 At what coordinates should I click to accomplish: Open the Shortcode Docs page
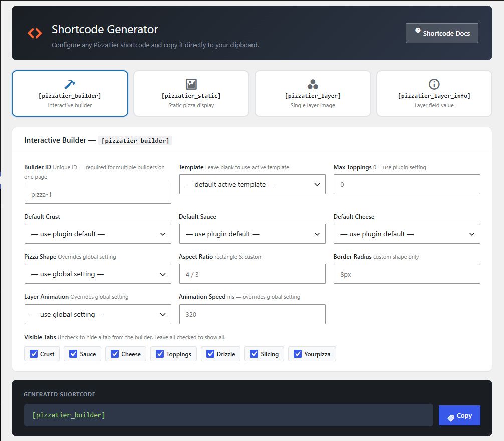tap(442, 33)
